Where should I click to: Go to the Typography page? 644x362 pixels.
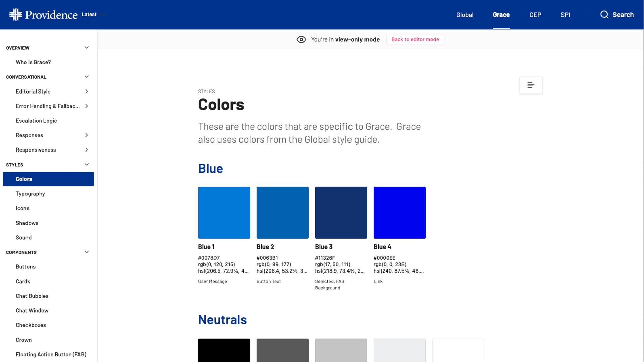[x=30, y=194]
